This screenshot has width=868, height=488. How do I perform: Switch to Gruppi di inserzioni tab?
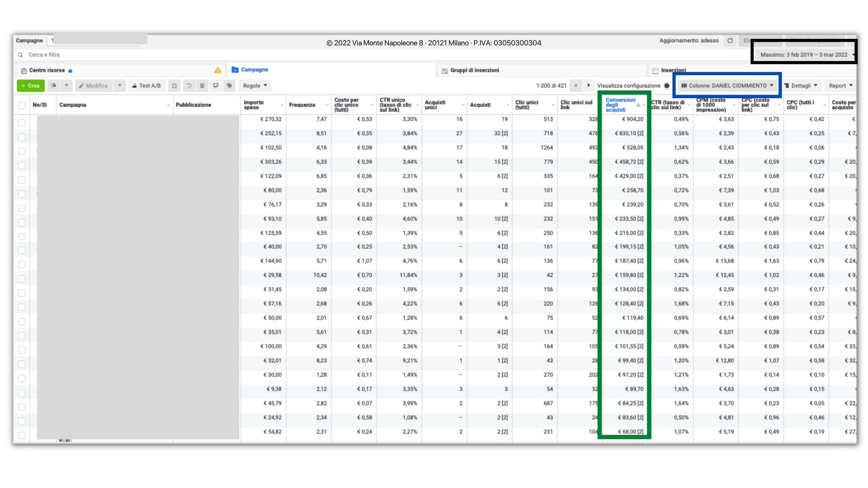[x=474, y=70]
